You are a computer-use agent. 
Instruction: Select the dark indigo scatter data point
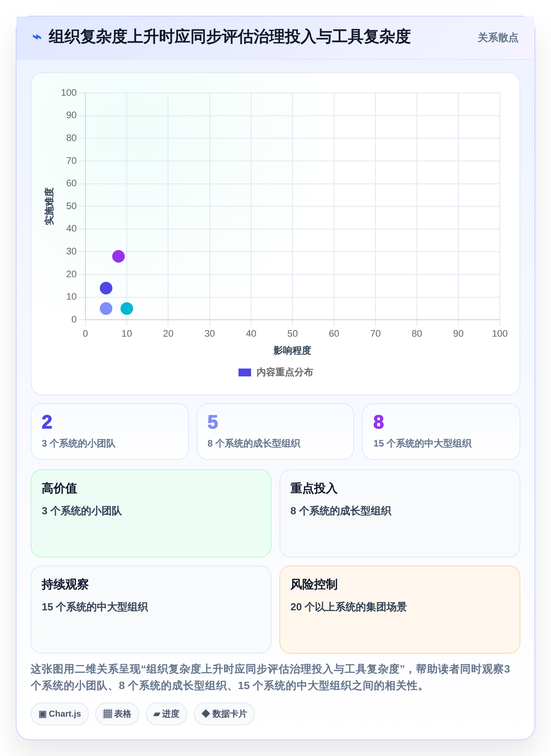[x=106, y=288]
